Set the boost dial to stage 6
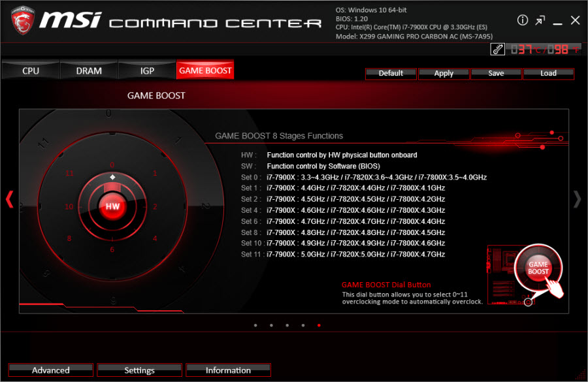The image size is (588, 382). pyautogui.click(x=112, y=249)
